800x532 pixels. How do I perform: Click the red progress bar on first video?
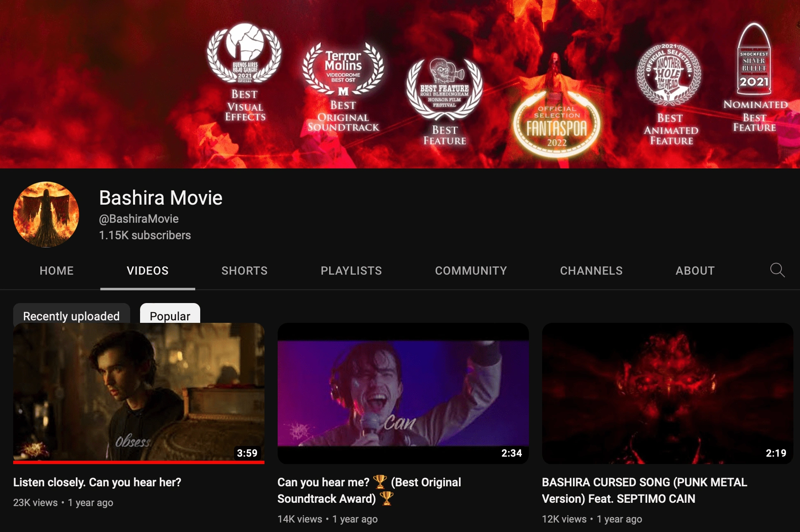point(139,463)
